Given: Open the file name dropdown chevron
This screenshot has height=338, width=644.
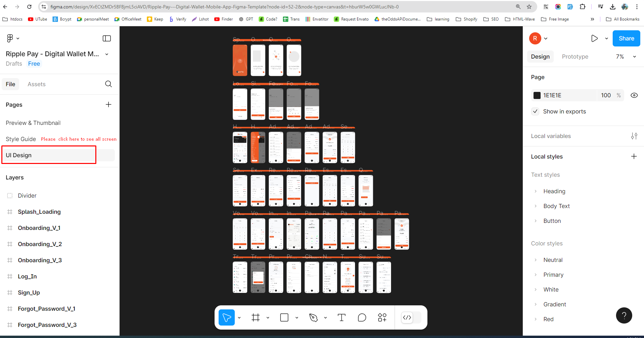Looking at the screenshot, I should (x=107, y=54).
